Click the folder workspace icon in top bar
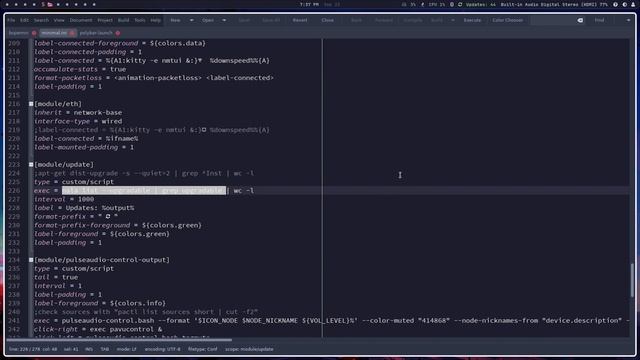 (50, 4)
